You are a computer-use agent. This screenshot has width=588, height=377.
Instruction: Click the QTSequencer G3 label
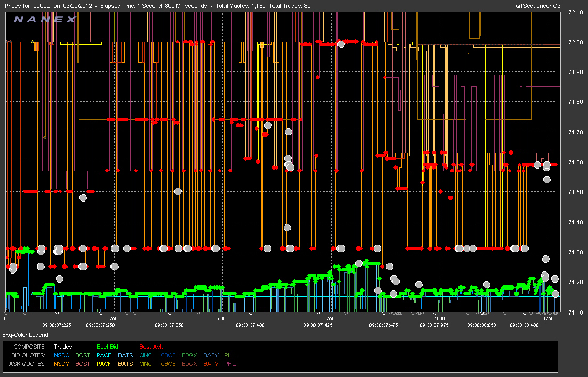538,6
